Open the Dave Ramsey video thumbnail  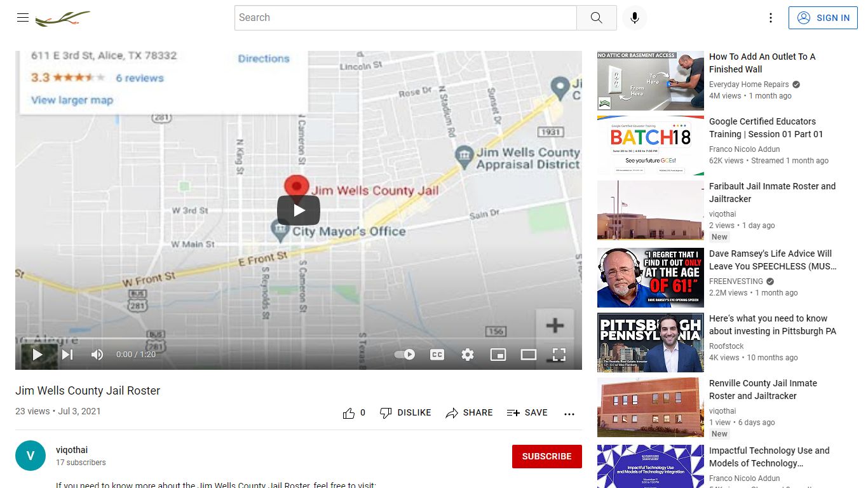pos(651,278)
